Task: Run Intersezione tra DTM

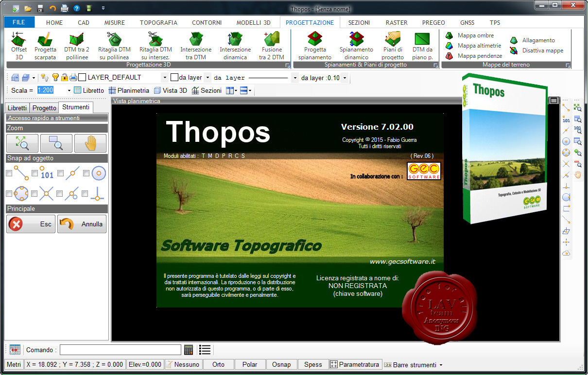Action: 196,46
